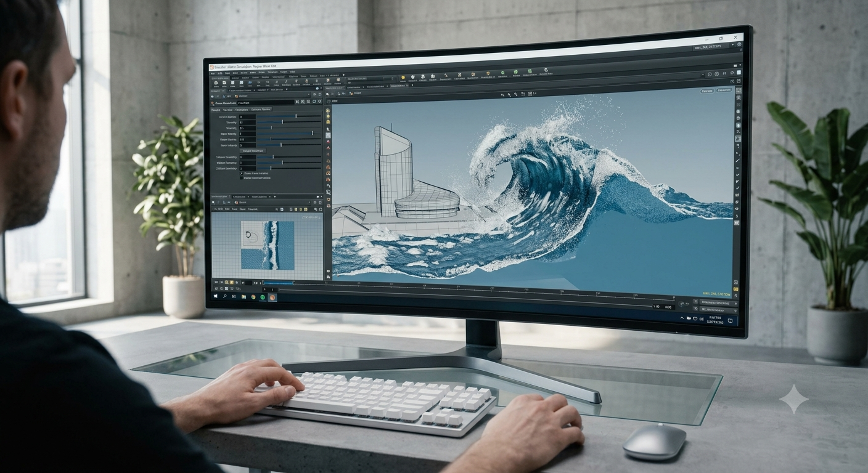Viewport: 868px width, 473px height.
Task: Click the light square icon at the top-right shelf corner
Action: pos(739,72)
